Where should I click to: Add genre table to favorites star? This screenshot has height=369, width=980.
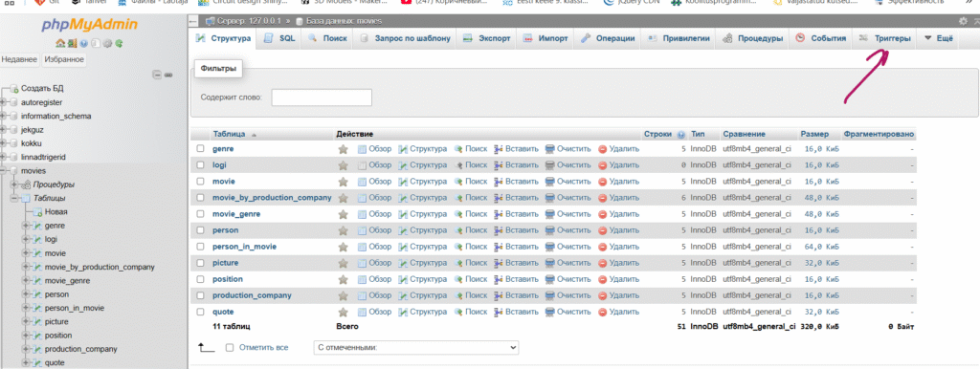point(343,148)
